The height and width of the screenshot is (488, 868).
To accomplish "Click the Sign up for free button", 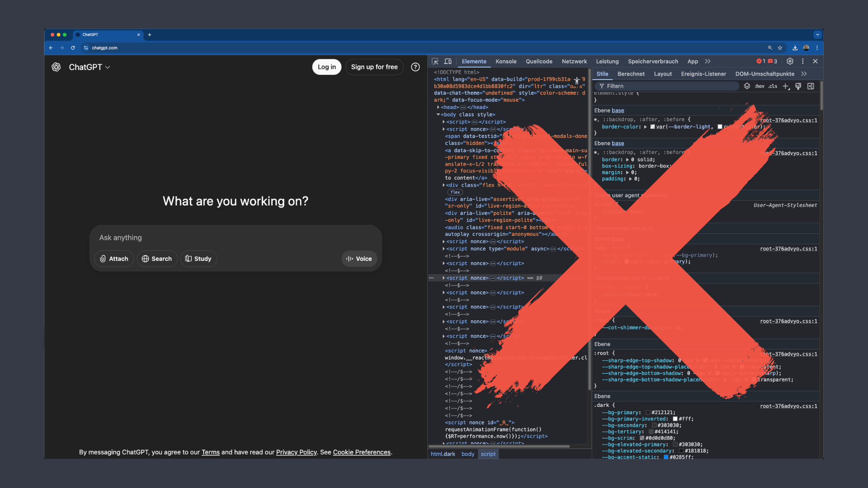I will 374,66.
